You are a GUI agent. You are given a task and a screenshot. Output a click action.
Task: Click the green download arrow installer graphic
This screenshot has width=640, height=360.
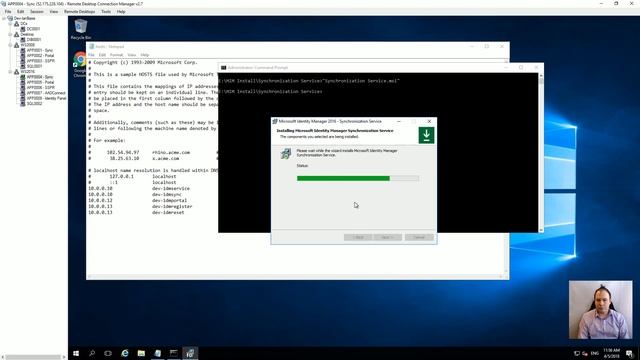tap(426, 136)
